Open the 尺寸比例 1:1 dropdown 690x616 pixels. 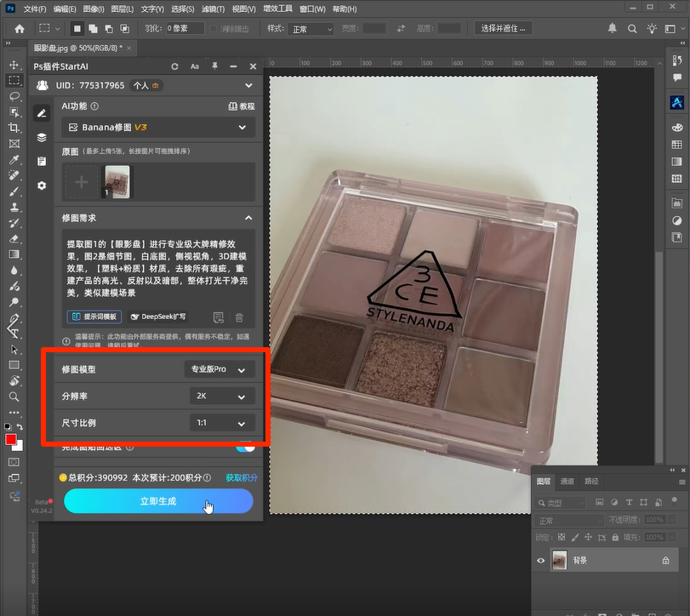pos(222,423)
